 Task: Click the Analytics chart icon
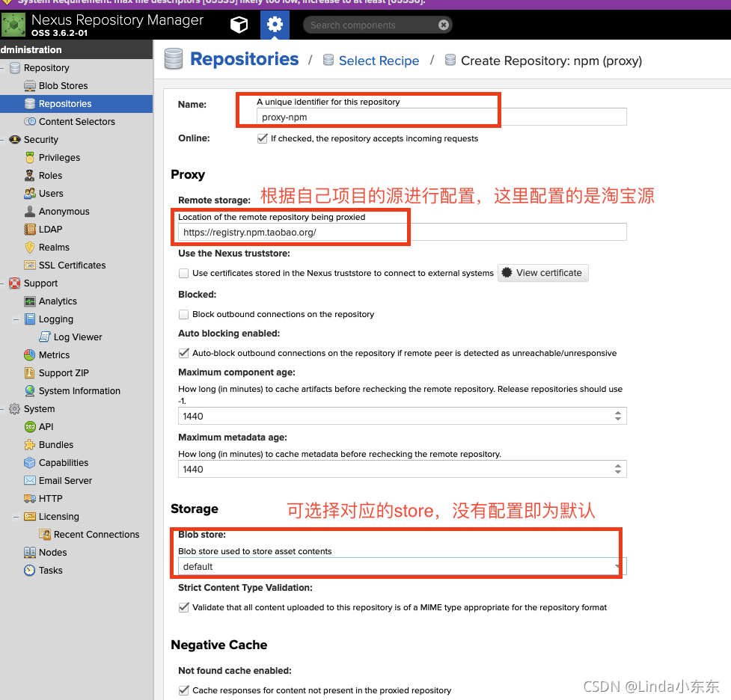click(30, 301)
